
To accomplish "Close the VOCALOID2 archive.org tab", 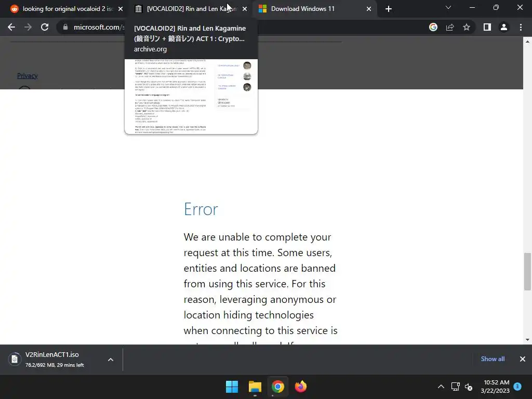I will click(x=245, y=9).
